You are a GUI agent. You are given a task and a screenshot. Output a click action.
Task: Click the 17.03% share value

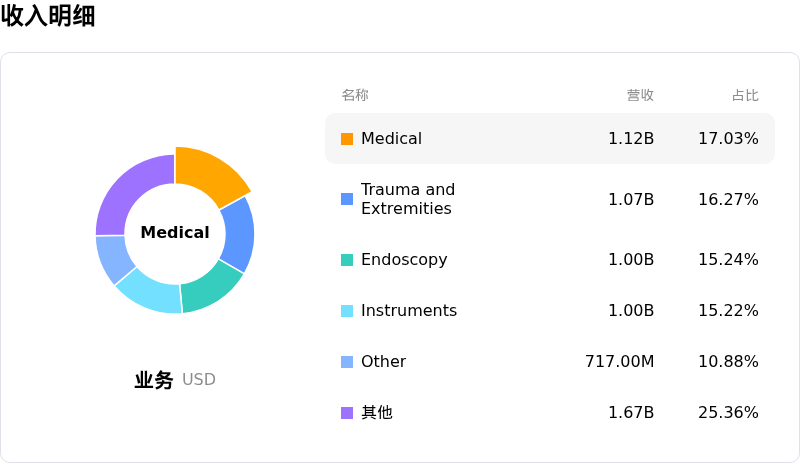(729, 138)
